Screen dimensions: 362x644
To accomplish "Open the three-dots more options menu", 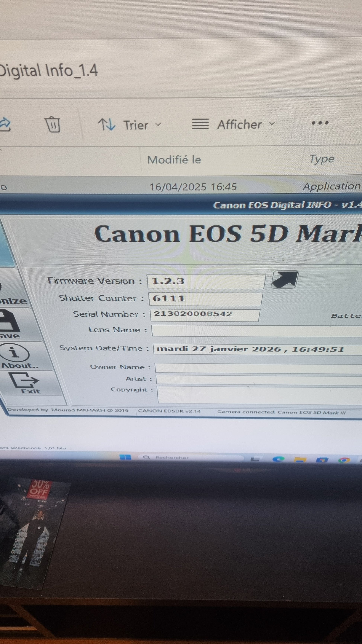I will pyautogui.click(x=320, y=123).
